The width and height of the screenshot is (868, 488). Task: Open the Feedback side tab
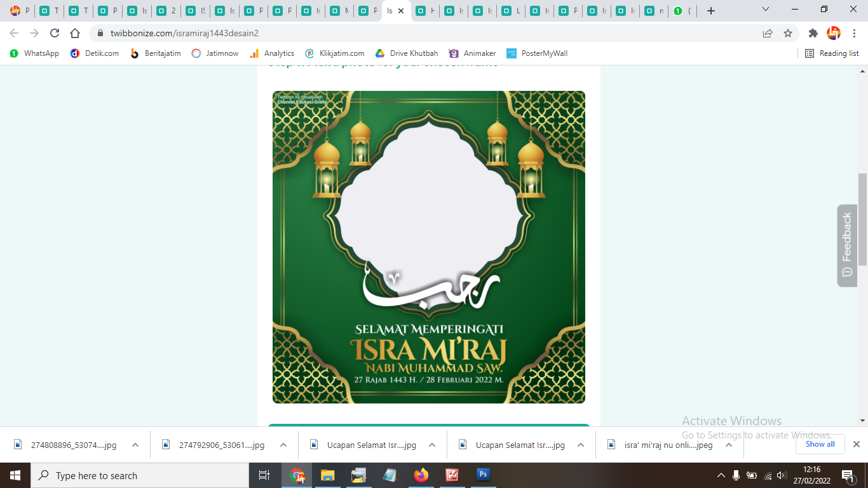(x=847, y=245)
